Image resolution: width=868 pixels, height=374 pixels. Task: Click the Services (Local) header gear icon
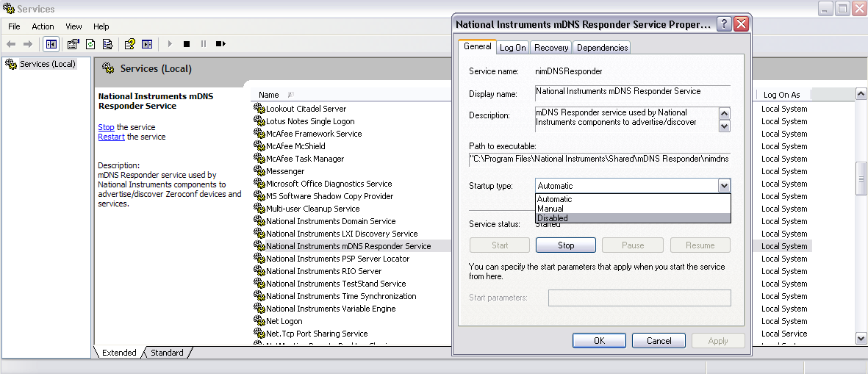tap(108, 68)
